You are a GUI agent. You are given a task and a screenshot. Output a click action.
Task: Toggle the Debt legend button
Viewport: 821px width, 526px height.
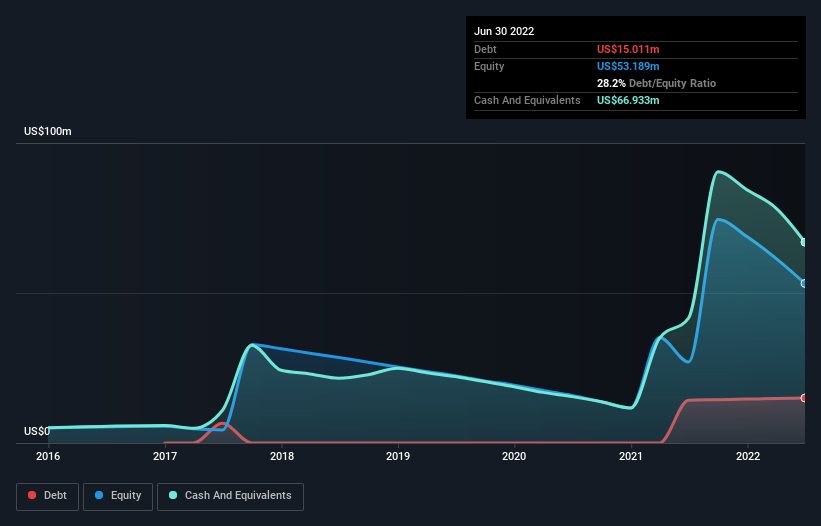pyautogui.click(x=47, y=496)
